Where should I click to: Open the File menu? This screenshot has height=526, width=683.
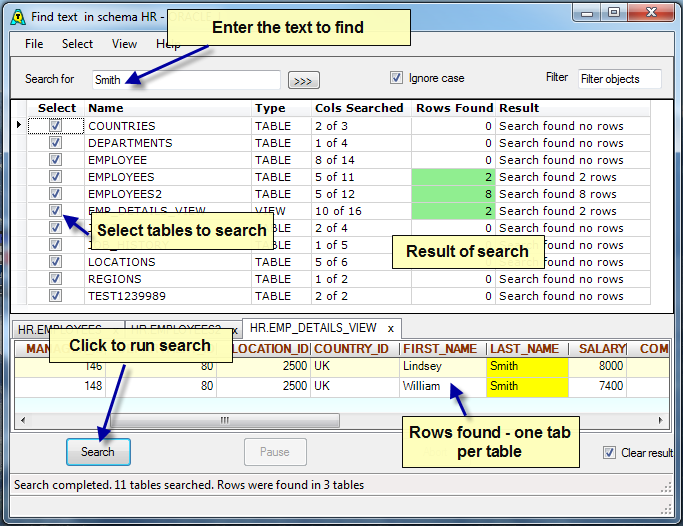pyautogui.click(x=34, y=44)
